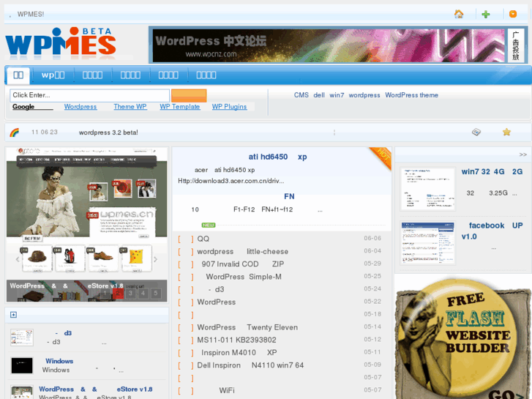
Task: Click the orange round icon in top bar
Action: pyautogui.click(x=513, y=14)
